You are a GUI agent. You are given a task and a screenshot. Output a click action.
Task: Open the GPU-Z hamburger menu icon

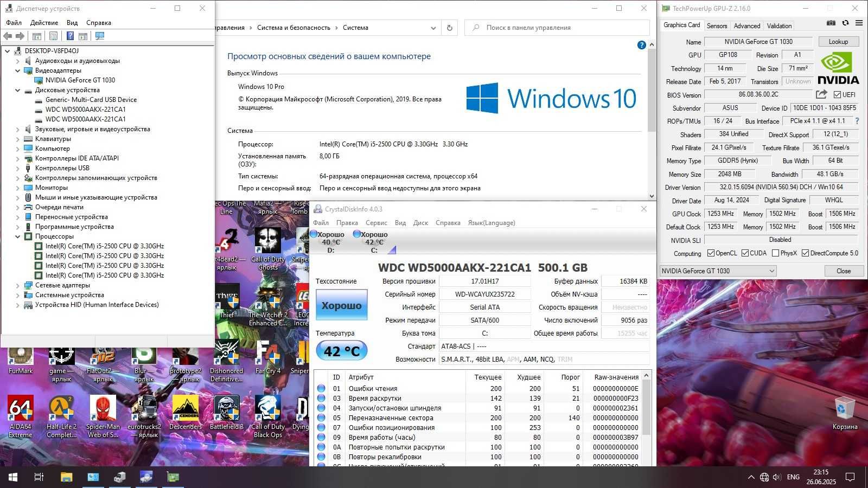(859, 23)
